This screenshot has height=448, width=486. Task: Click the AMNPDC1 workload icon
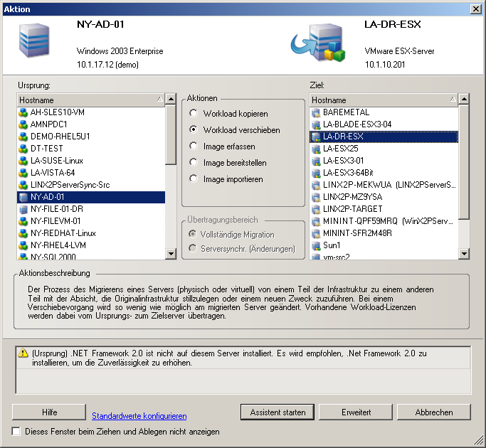(x=23, y=124)
